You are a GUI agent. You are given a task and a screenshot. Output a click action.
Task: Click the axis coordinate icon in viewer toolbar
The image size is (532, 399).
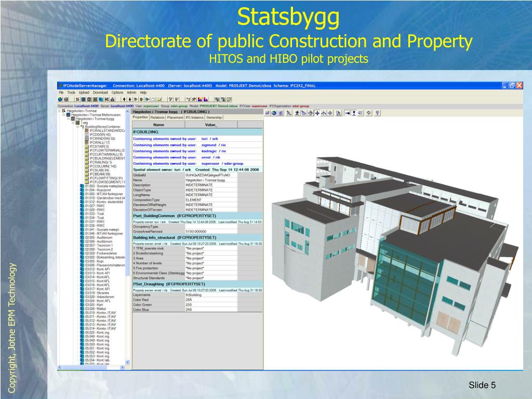[339, 113]
